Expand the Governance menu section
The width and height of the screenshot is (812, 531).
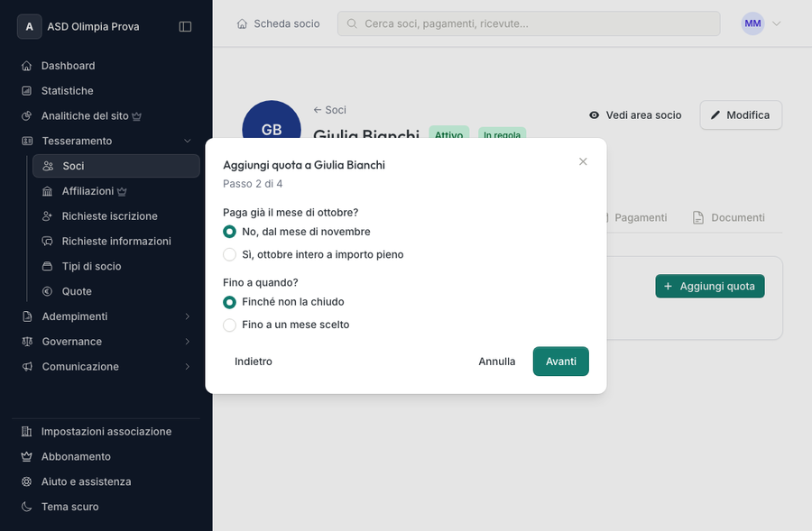point(106,342)
